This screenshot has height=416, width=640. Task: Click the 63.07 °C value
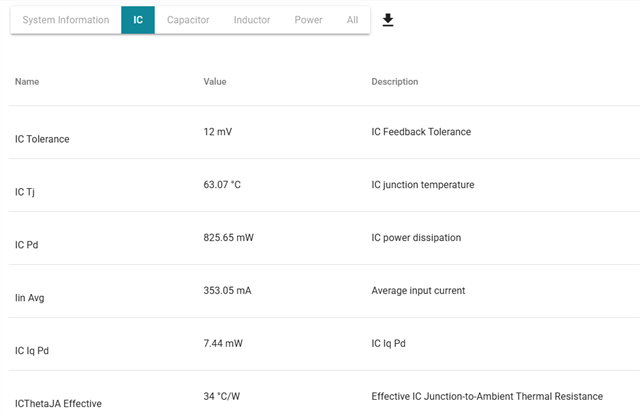[228, 185]
